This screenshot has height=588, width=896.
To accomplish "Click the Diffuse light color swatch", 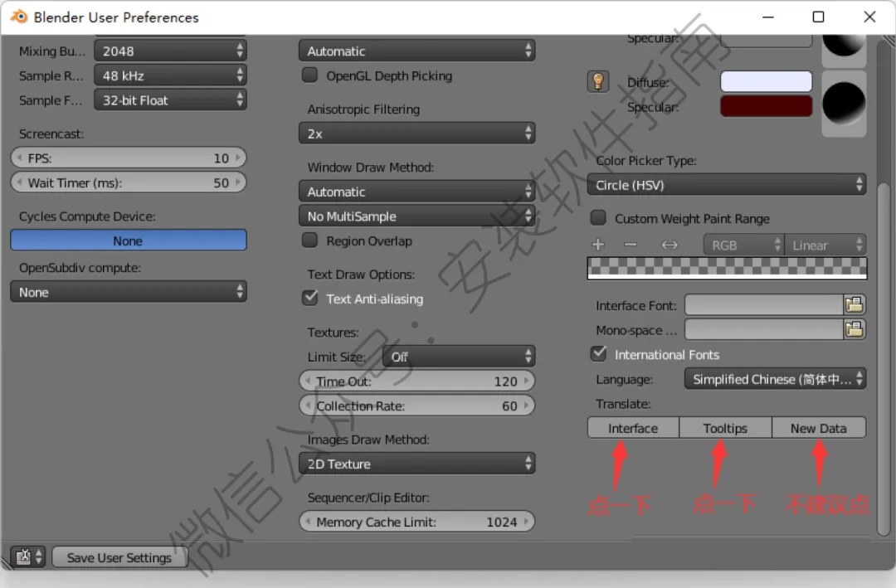I will tap(766, 82).
